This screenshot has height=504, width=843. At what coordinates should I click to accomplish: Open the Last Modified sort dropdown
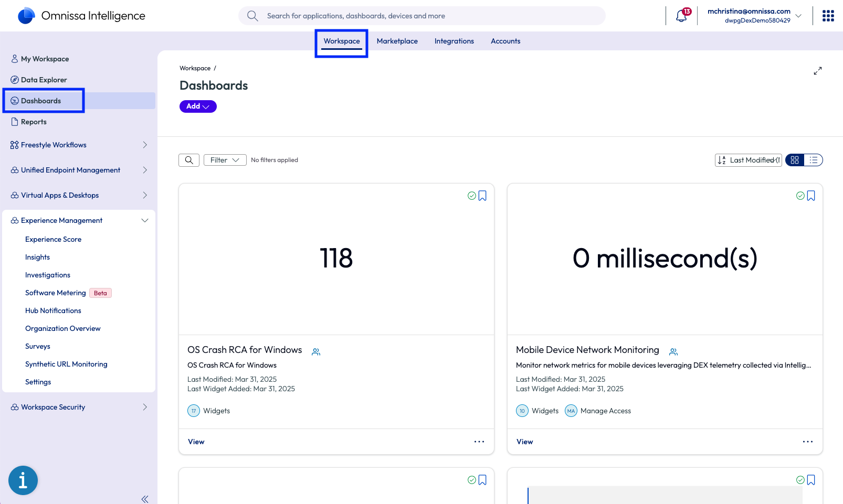[x=749, y=160]
